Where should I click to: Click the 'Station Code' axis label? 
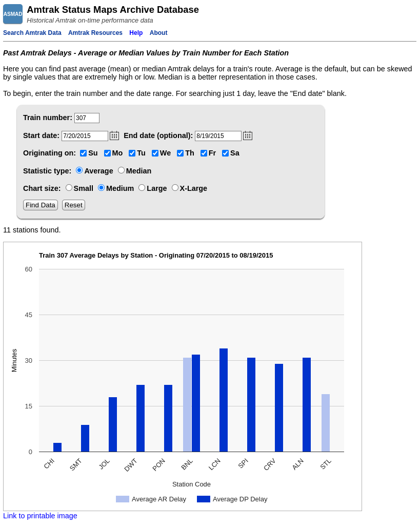coord(191,484)
